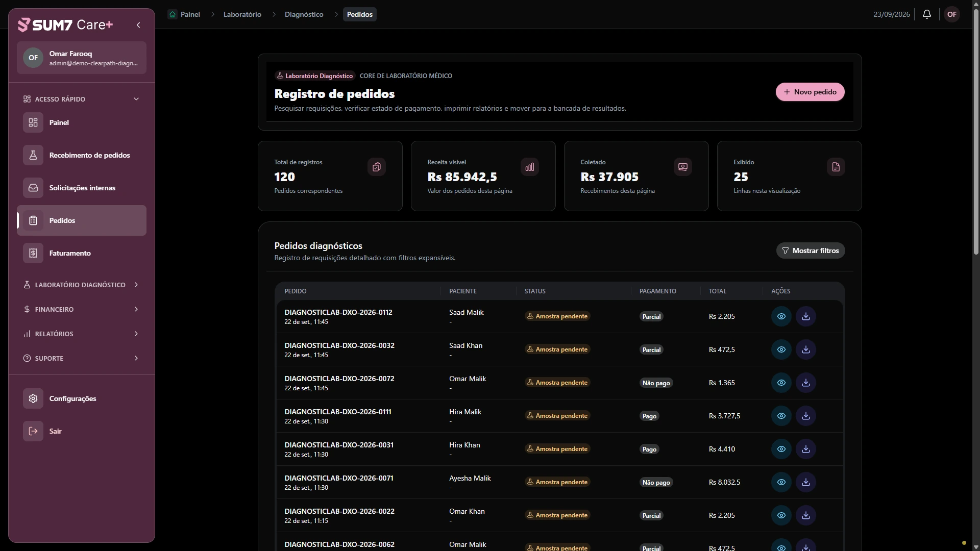Viewport: 980px width, 551px height.
Task: View Ayesha Malik's order via eye icon
Action: pyautogui.click(x=781, y=482)
